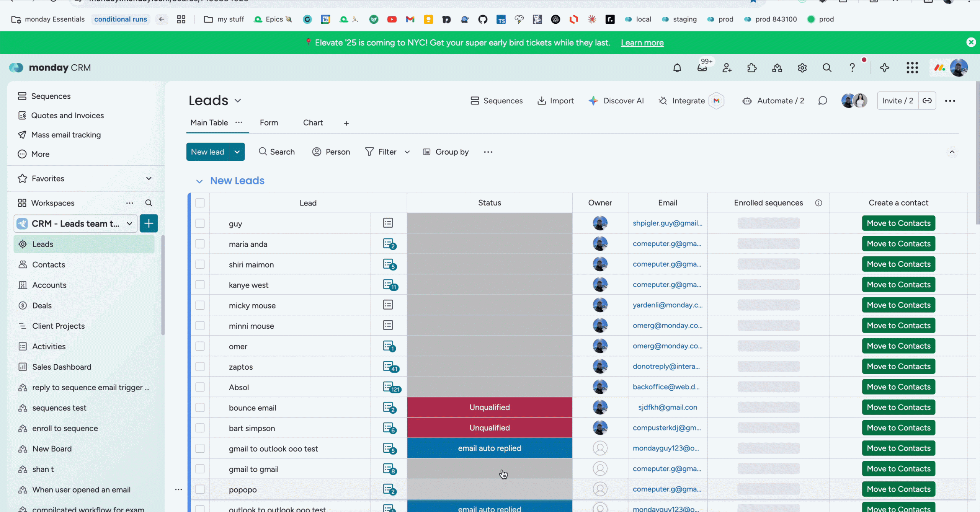Open the notifications bell
This screenshot has width=980, height=512.
(x=677, y=68)
